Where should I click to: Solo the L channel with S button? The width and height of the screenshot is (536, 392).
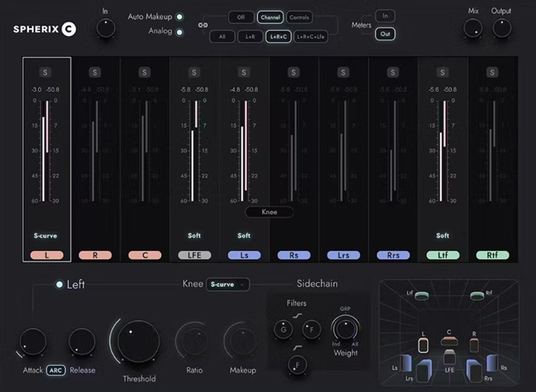point(46,73)
